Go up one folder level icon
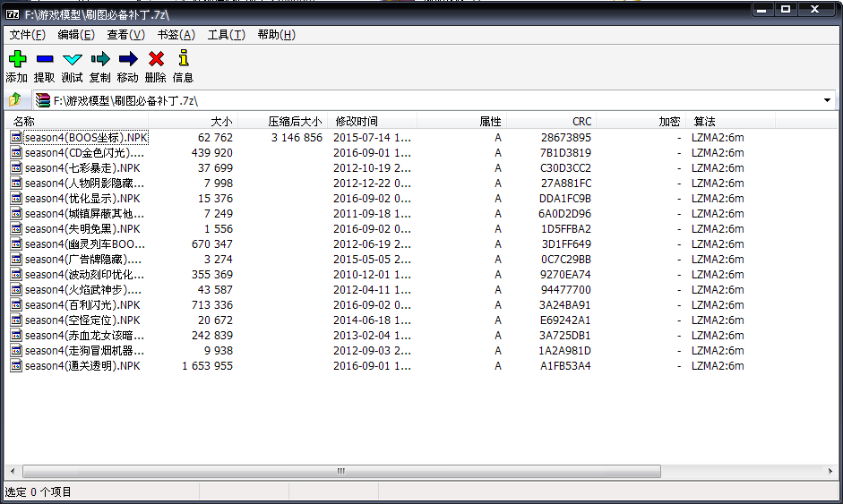This screenshot has width=843, height=504. [x=15, y=100]
